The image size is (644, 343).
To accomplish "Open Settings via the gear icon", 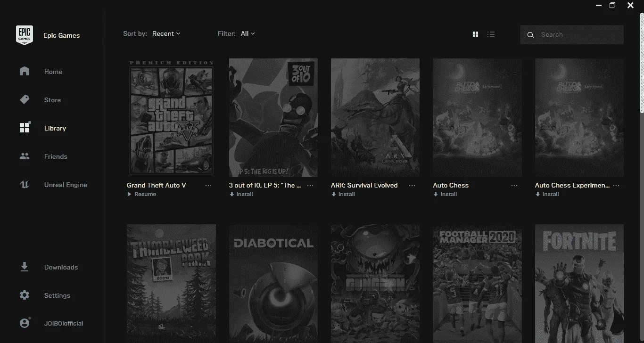I will 25,295.
